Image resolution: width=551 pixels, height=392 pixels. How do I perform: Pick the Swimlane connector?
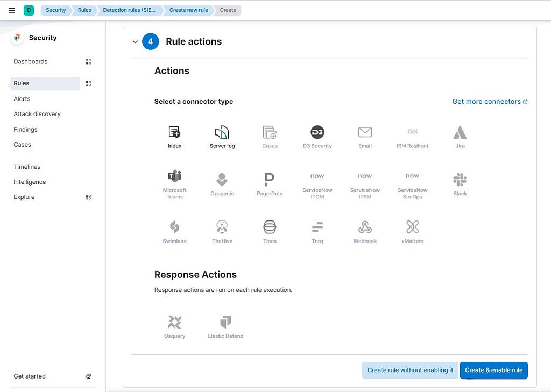tap(175, 232)
